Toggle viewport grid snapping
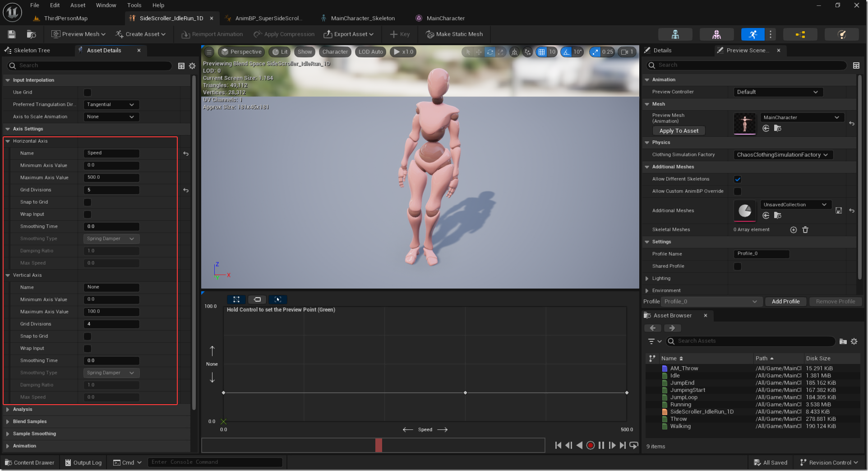The height and width of the screenshot is (471, 868). point(541,52)
